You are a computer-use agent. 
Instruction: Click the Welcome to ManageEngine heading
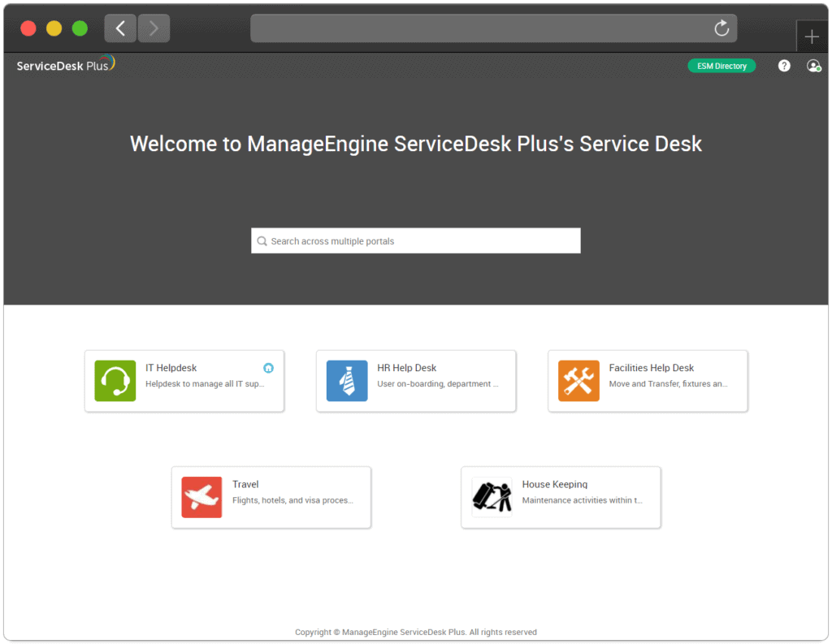[x=416, y=144]
